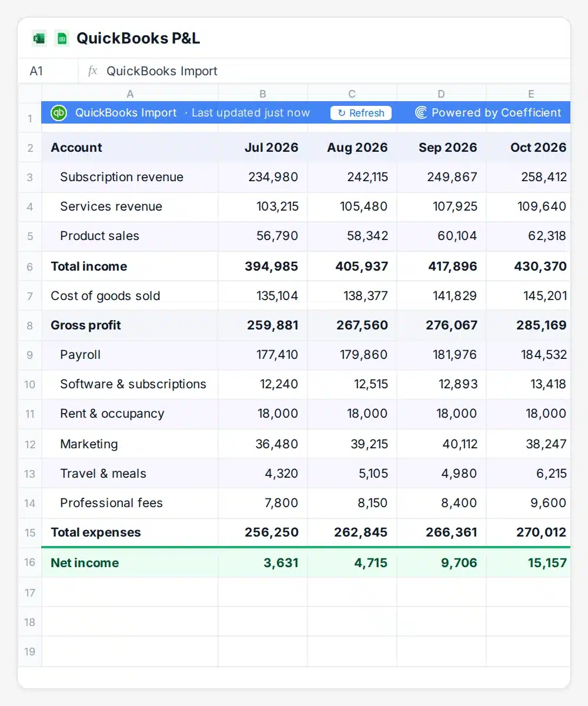
Task: Select the Total income label cell
Action: (130, 267)
